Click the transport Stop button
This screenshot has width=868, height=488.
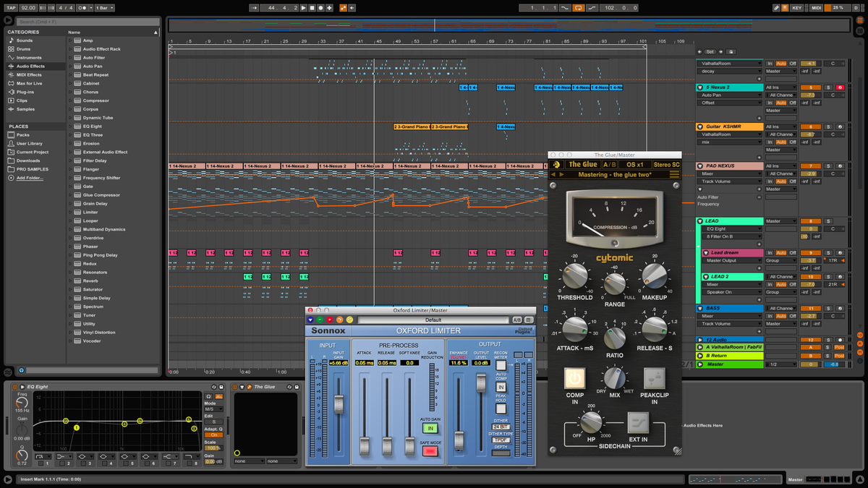pyautogui.click(x=312, y=7)
